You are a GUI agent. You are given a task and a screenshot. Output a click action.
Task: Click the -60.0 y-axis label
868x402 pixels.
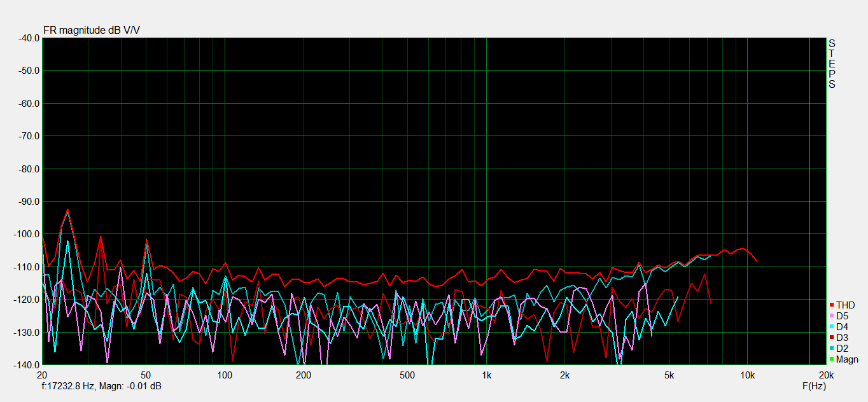[x=28, y=103]
